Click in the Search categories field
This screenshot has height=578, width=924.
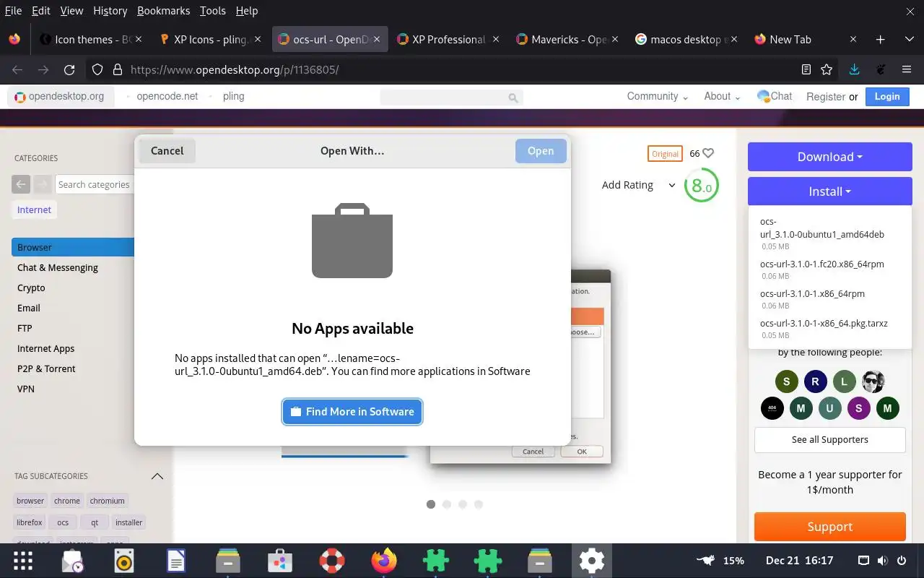point(95,184)
